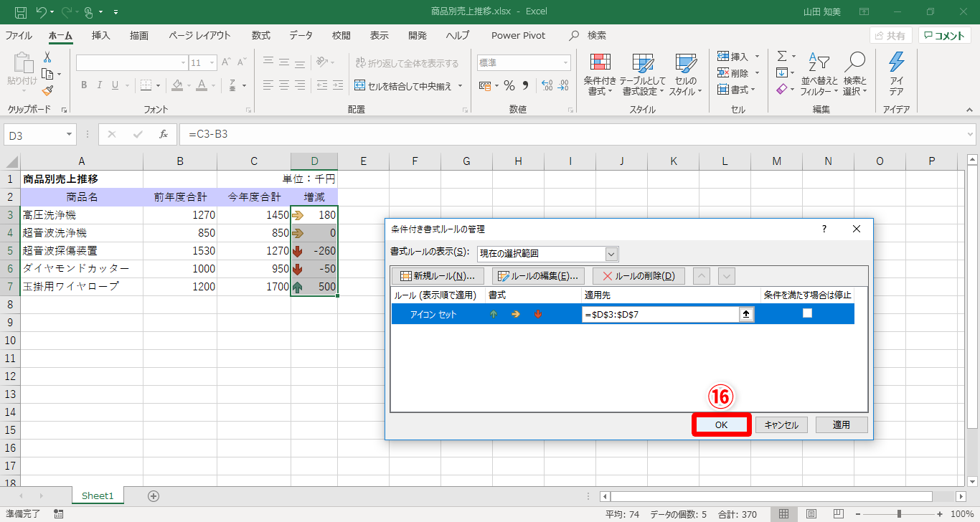Expand the Name Box dropdown arrow
Screen dimensions: 980x522
69,134
